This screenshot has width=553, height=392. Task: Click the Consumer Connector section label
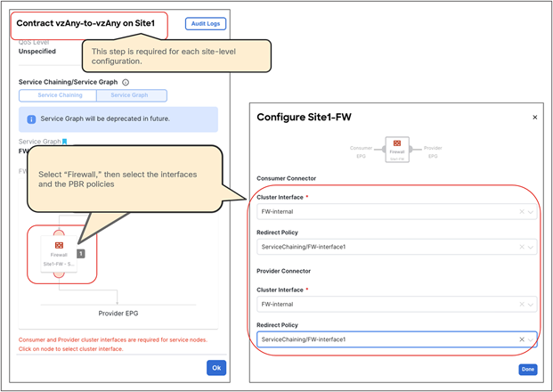coord(287,178)
